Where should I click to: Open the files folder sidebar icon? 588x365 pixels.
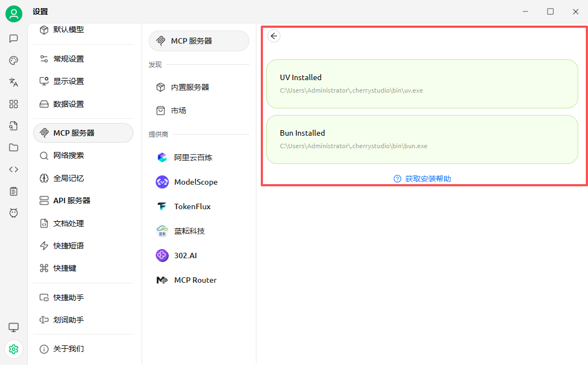point(14,148)
